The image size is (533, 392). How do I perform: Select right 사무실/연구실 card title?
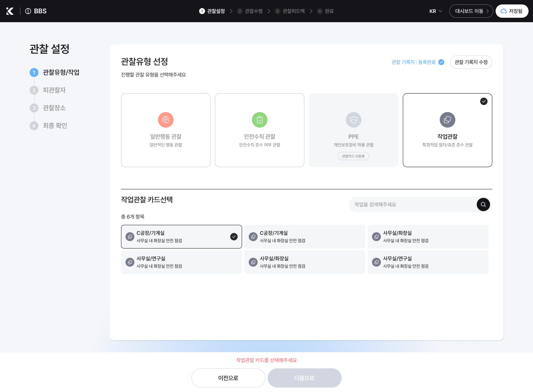tap(398, 258)
